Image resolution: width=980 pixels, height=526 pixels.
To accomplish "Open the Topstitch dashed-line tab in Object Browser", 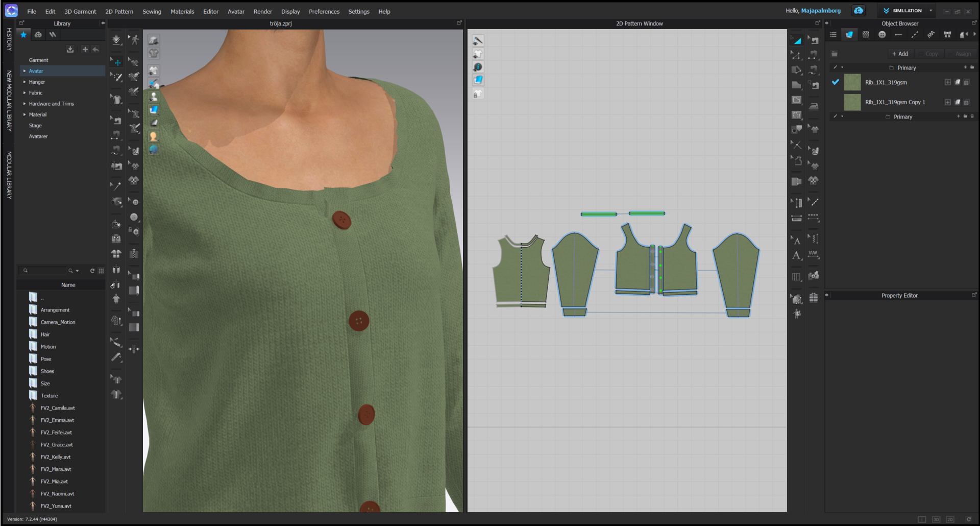I will pos(915,35).
